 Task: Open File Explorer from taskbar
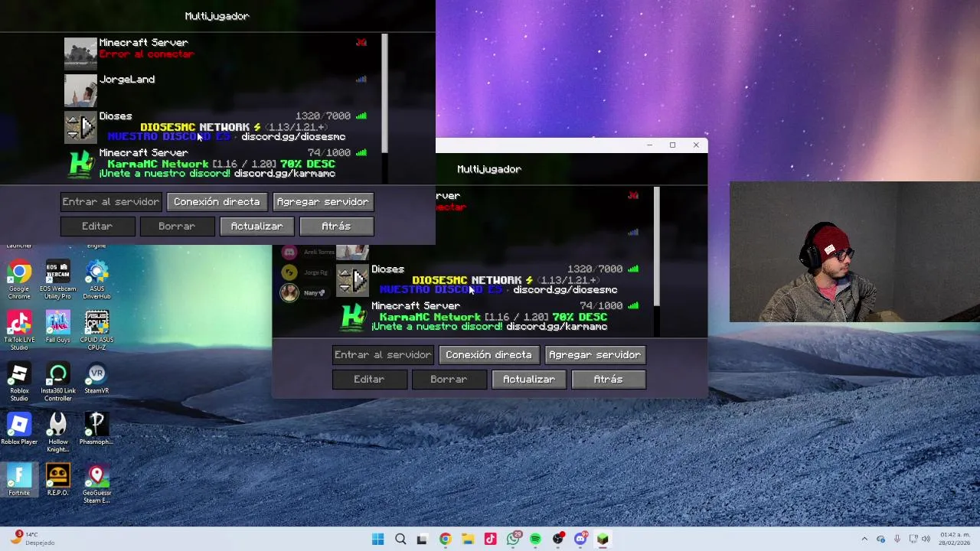coord(467,539)
